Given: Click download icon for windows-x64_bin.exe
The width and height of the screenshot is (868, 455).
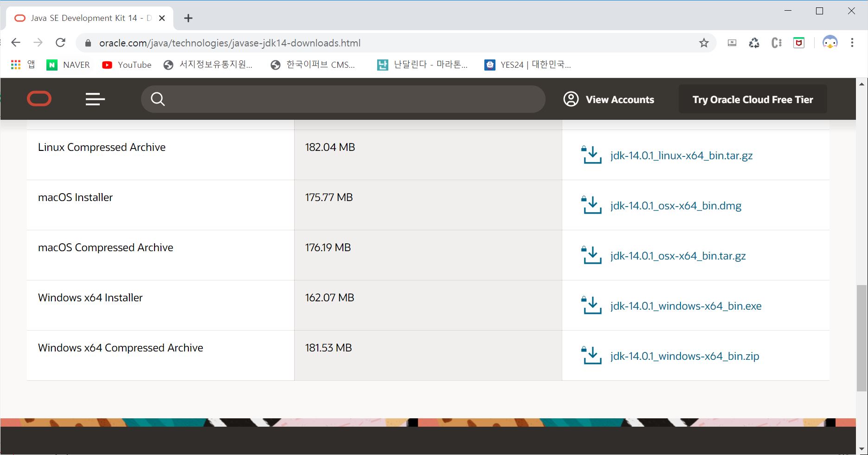Looking at the screenshot, I should (x=592, y=305).
